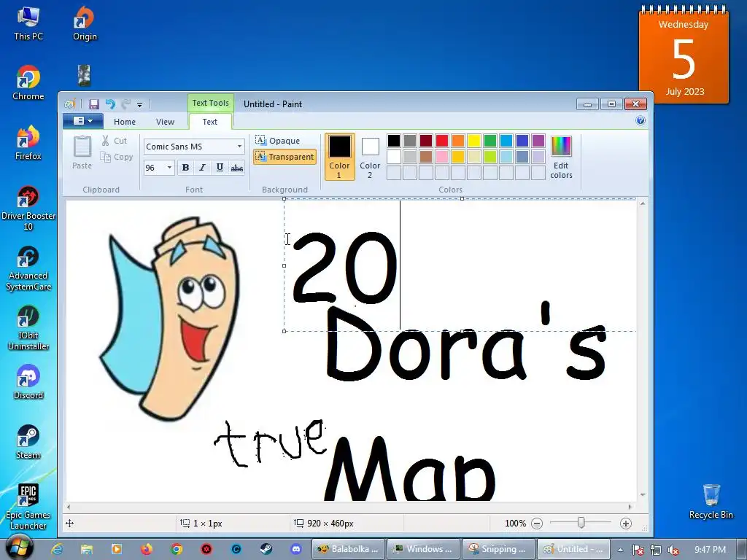
Task: Click the Windows Start button
Action: click(x=20, y=548)
